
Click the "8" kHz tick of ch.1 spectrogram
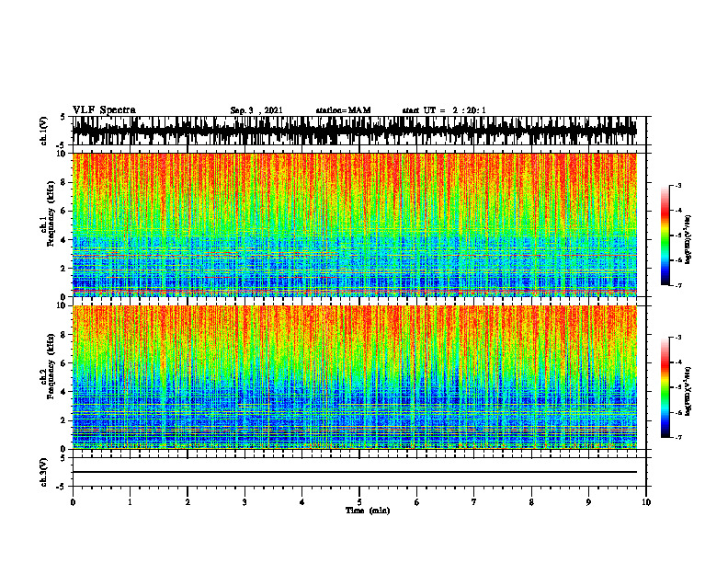[64, 182]
